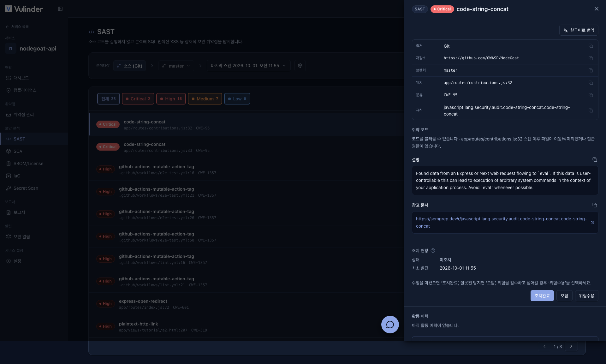
Task: Copy the contributions.js:32 location value
Action: (x=591, y=83)
